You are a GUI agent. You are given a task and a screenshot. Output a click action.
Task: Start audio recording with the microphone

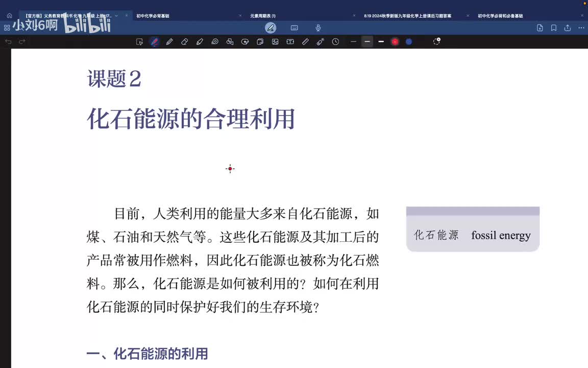coord(318,28)
